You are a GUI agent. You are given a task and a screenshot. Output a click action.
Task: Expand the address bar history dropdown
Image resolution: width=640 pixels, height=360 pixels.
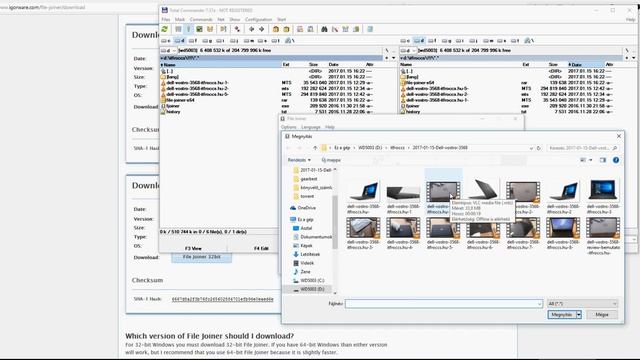click(x=531, y=148)
